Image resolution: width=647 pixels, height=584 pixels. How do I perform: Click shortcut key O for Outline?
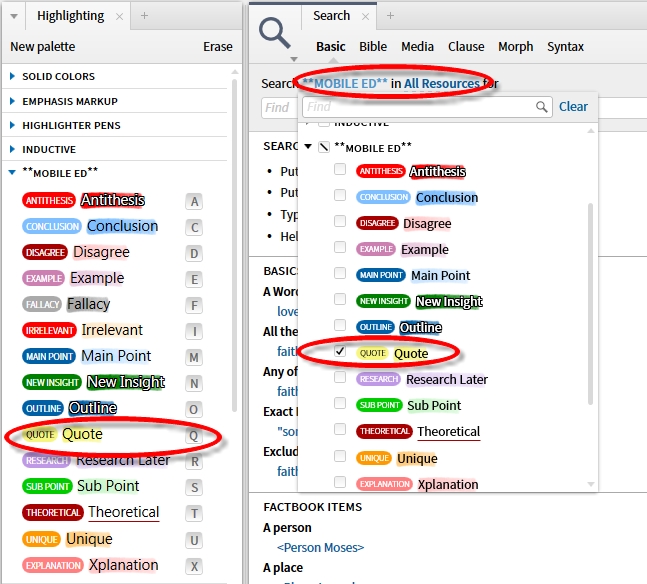[x=194, y=409]
